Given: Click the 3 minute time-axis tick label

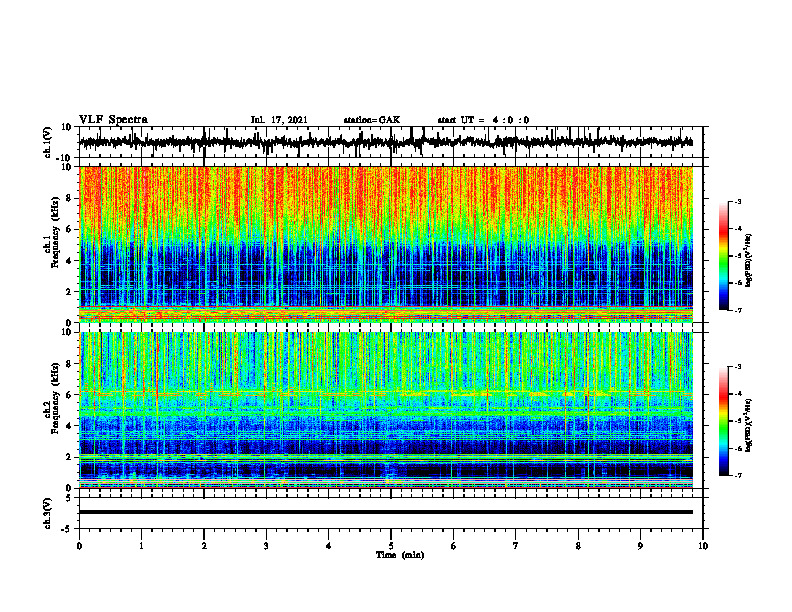Looking at the screenshot, I should point(266,546).
